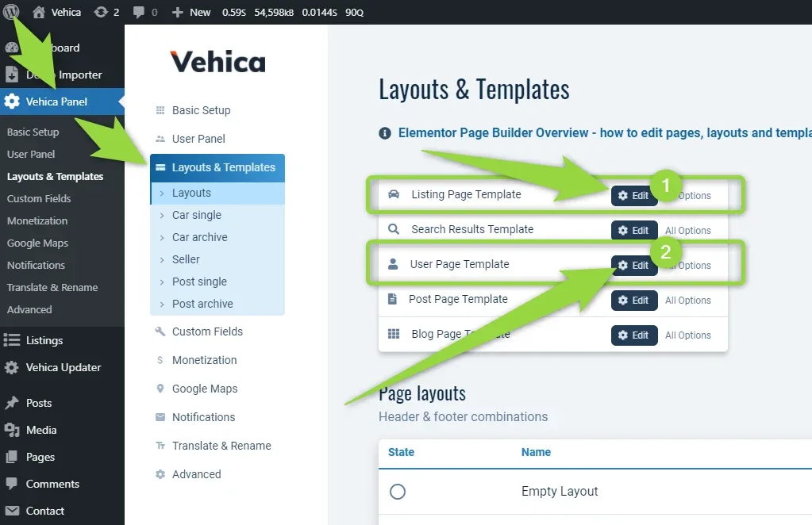This screenshot has width=812, height=525.
Task: Open Basic Setup in WordPress submenu
Action: [33, 132]
